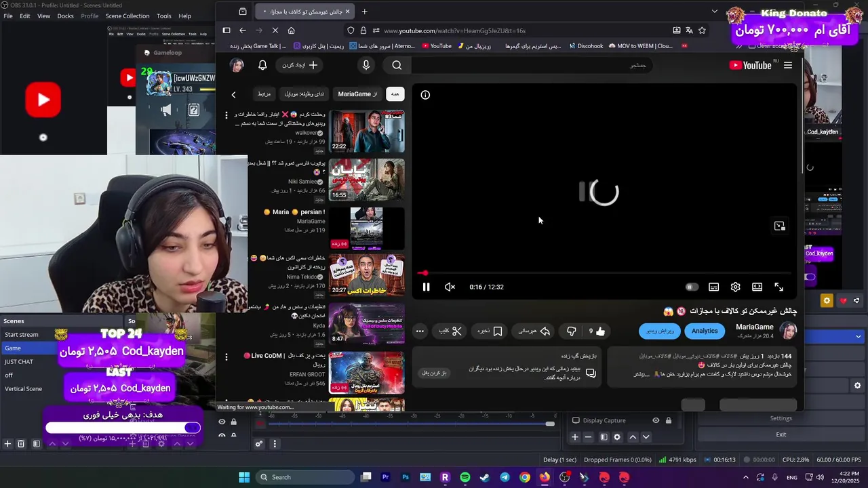Open the Analytics button
This screenshot has width=868, height=488.
point(705,331)
